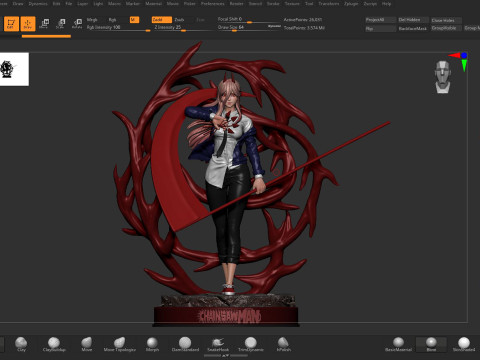Open the Material menu
Viewport: 480px width, 360px height.
click(x=153, y=4)
